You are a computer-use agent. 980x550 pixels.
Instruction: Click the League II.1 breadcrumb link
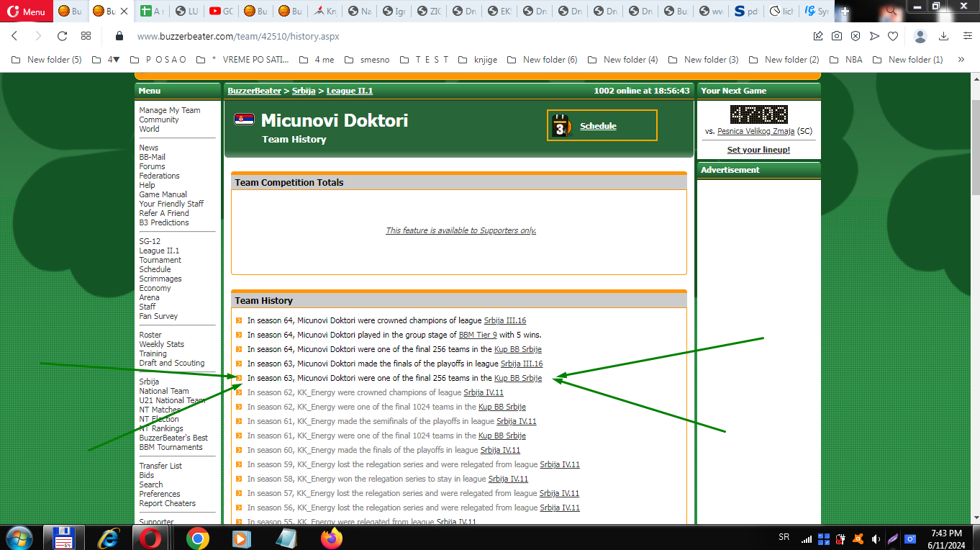click(x=350, y=91)
